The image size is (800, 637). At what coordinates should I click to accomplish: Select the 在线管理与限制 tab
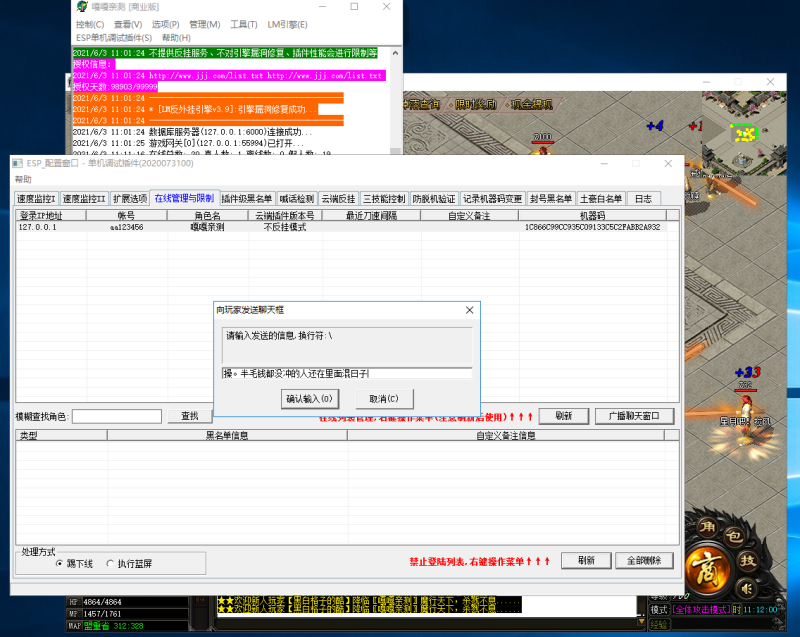click(x=184, y=198)
